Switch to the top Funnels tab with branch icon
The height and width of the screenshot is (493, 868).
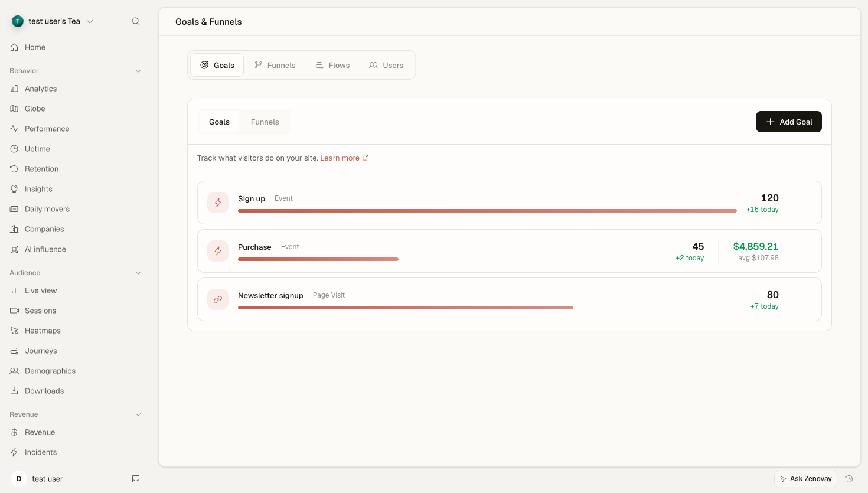(275, 65)
